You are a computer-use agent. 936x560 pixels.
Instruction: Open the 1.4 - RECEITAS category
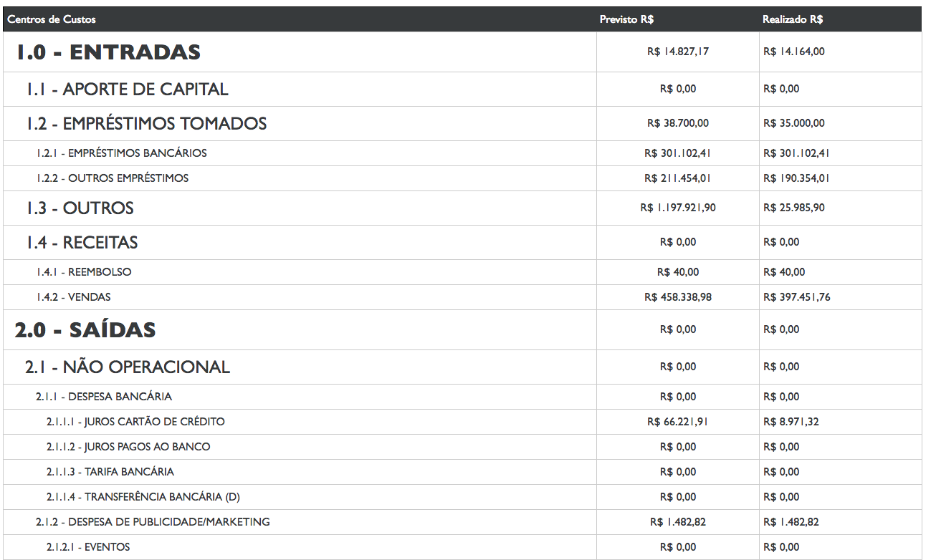[x=82, y=243]
